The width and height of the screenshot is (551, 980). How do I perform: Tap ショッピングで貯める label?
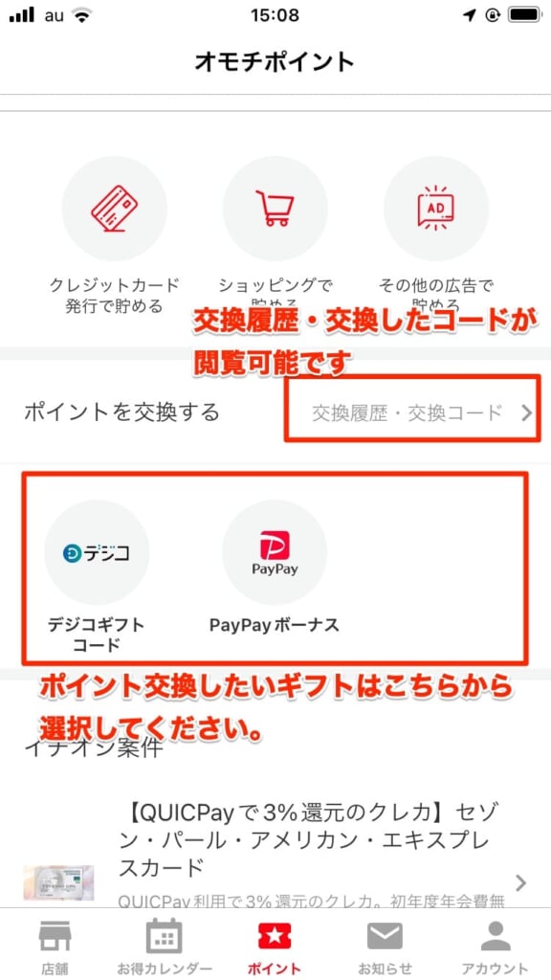coord(275,297)
